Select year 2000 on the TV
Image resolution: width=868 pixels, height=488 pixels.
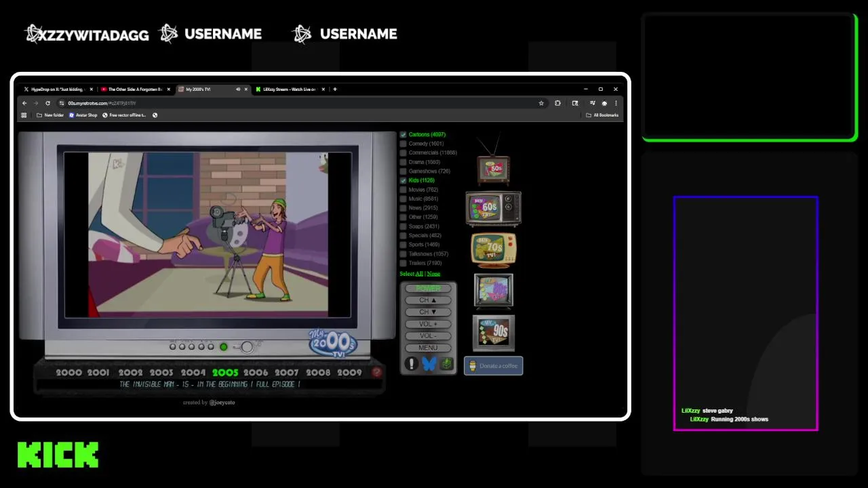pos(68,372)
